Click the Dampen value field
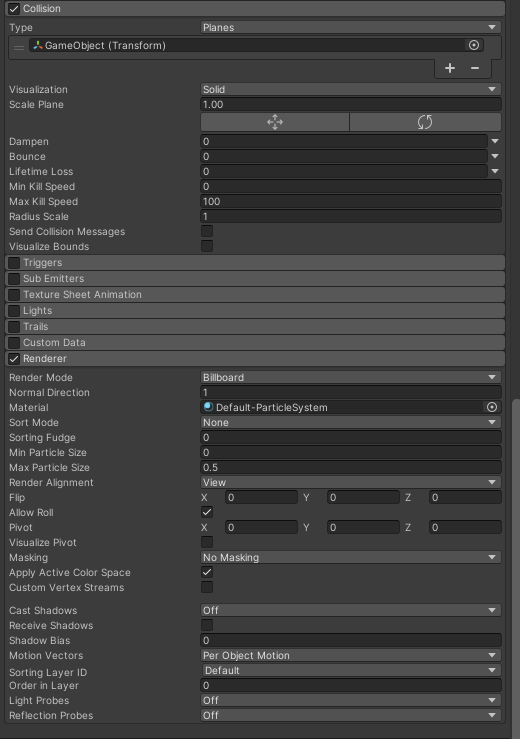Viewport: 520px width, 739px height. click(344, 141)
